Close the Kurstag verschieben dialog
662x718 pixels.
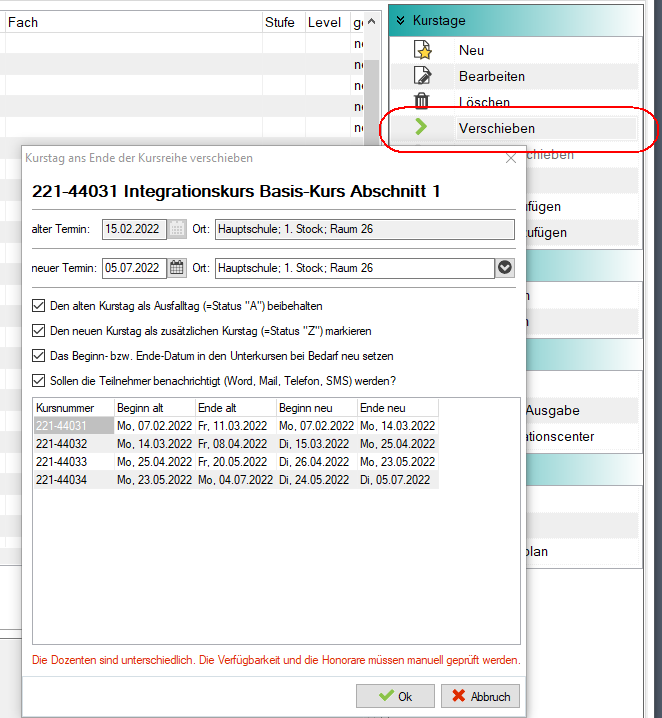pos(511,158)
